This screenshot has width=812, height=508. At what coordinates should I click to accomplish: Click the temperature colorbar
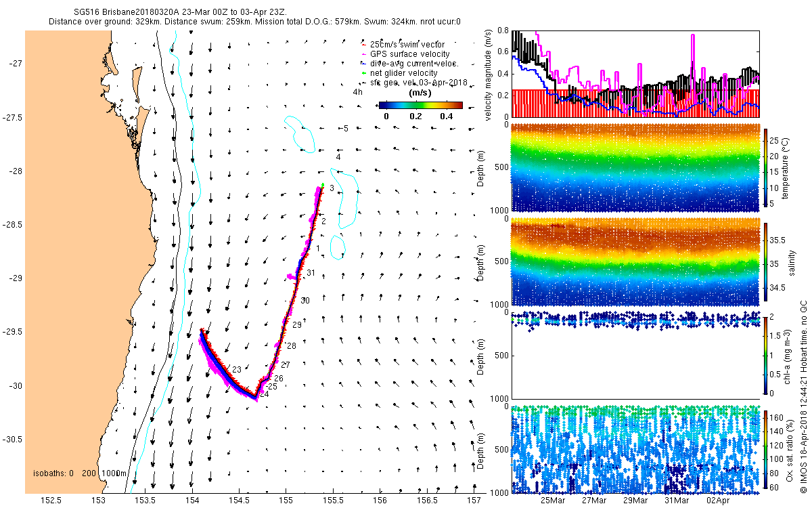tap(767, 167)
